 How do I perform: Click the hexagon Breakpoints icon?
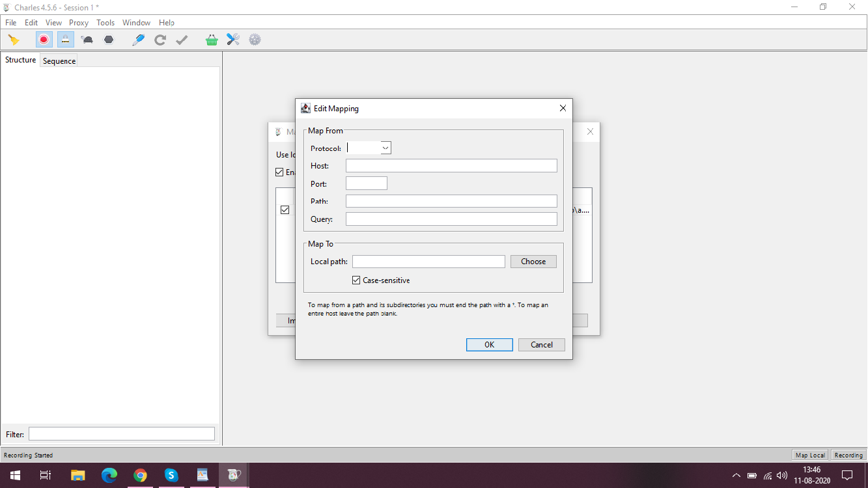click(109, 40)
